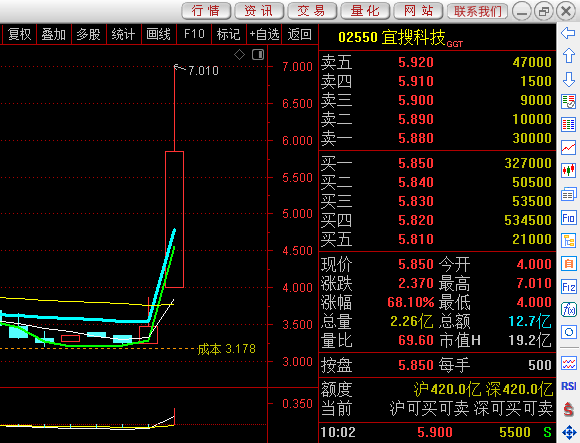Screen dimensions: 580x443
Task: Open the 画线 drawing tools menu
Action: point(158,34)
